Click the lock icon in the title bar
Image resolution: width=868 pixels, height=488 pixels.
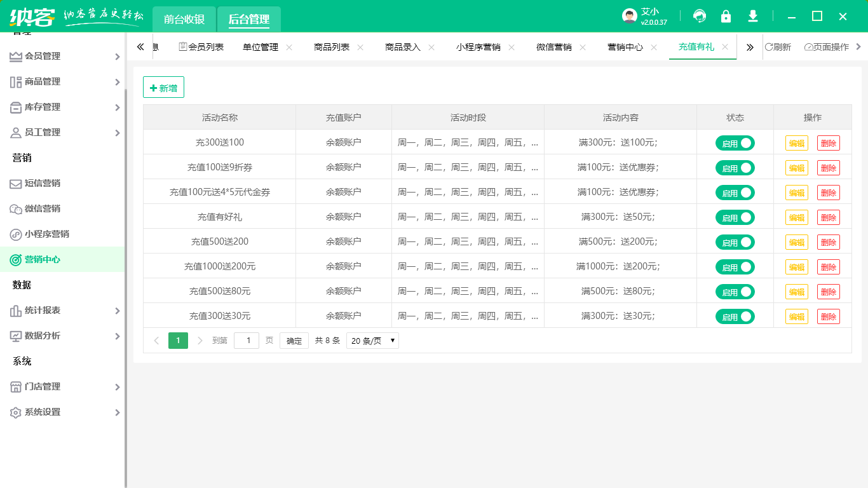click(x=726, y=16)
